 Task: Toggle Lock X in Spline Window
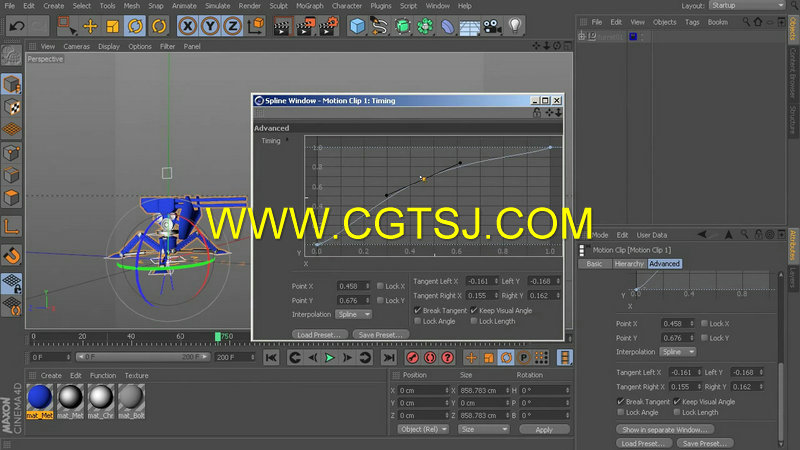click(380, 286)
